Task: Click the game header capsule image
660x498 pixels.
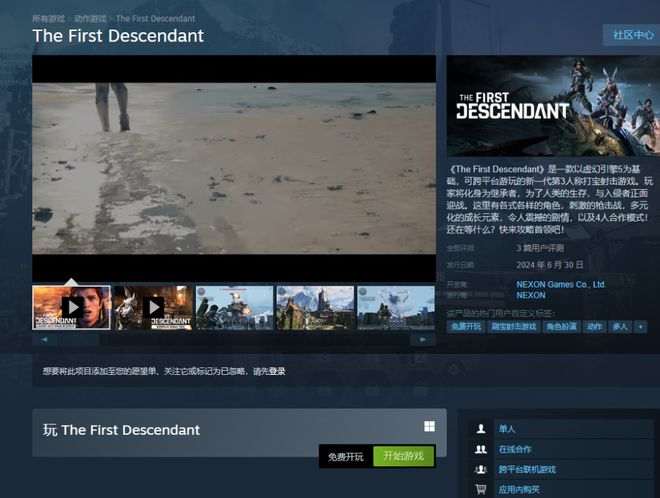Action: pyautogui.click(x=553, y=106)
